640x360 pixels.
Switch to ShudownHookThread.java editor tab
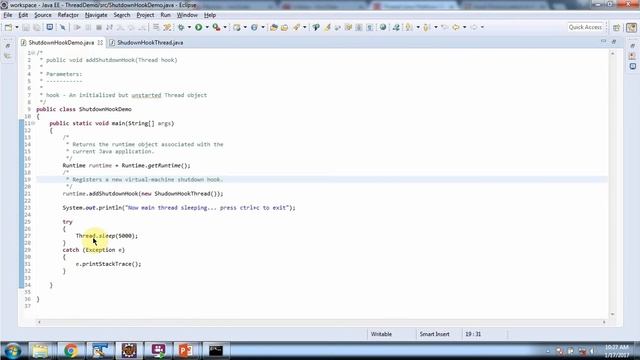pos(150,42)
